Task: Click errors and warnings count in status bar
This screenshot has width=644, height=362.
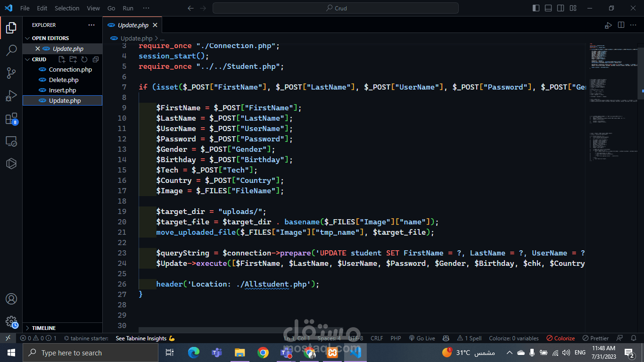Action: [x=38, y=338]
